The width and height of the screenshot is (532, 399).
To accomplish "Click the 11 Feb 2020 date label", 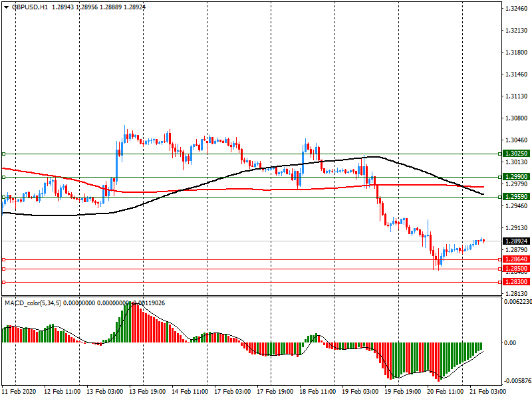I will tap(21, 392).
